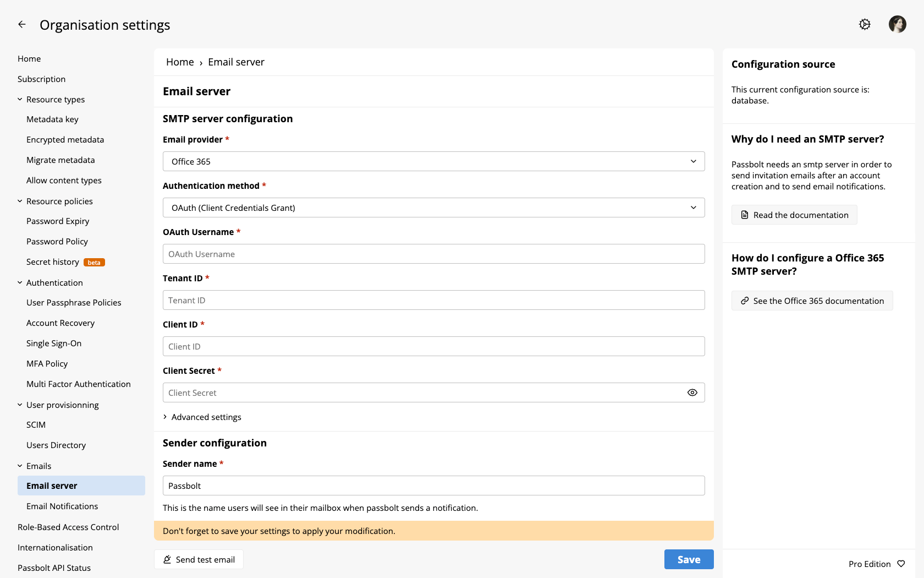
Task: Open See the Office 365 documentation
Action: click(812, 301)
